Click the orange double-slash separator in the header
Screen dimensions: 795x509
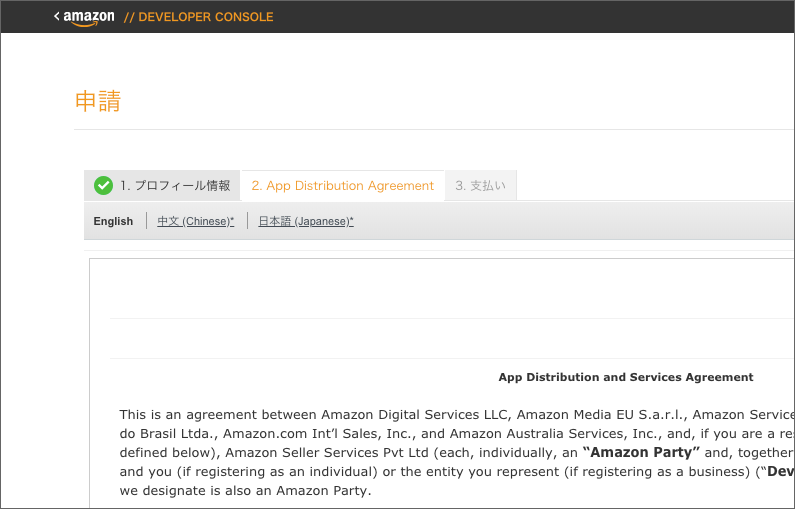point(129,17)
